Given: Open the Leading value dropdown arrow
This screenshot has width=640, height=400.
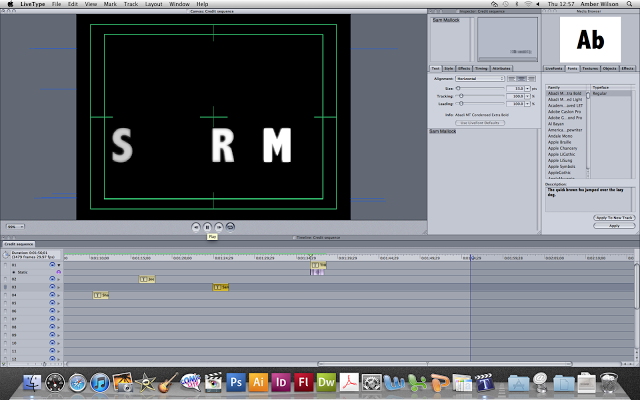Looking at the screenshot, I should (x=527, y=104).
